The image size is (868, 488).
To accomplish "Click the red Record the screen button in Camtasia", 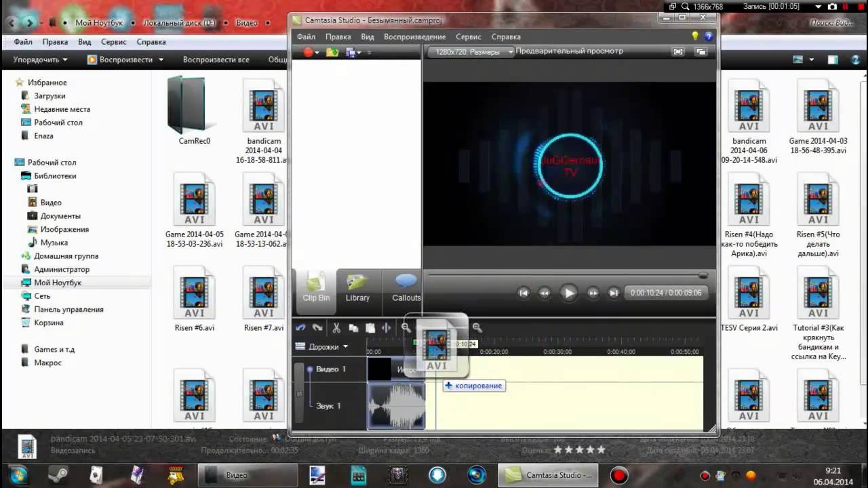I will [309, 52].
